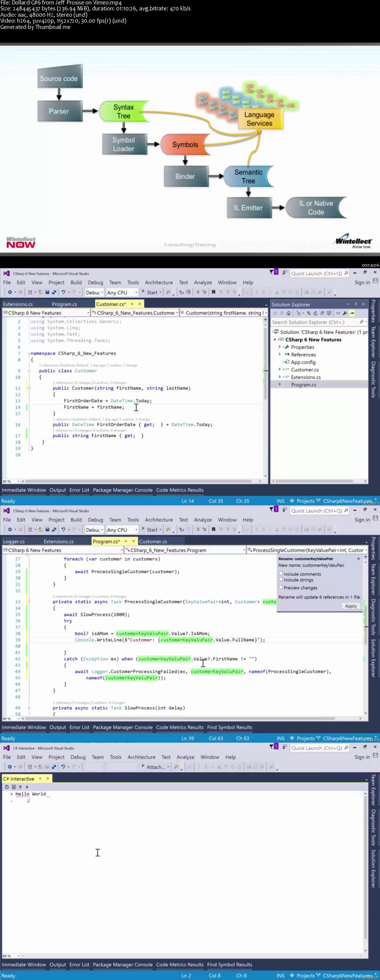Click Undo icon in C# Interactive window toolbar
The height and width of the screenshot is (980, 380).
(63, 766)
